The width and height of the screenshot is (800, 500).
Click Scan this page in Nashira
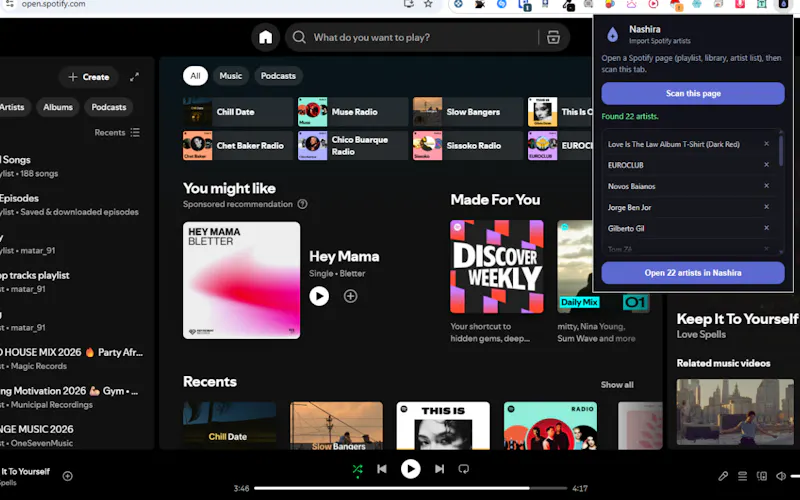pos(693,93)
